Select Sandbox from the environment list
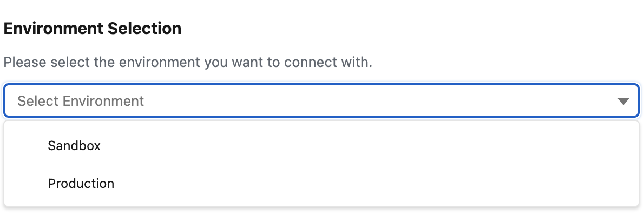Image resolution: width=644 pixels, height=216 pixels. (74, 145)
